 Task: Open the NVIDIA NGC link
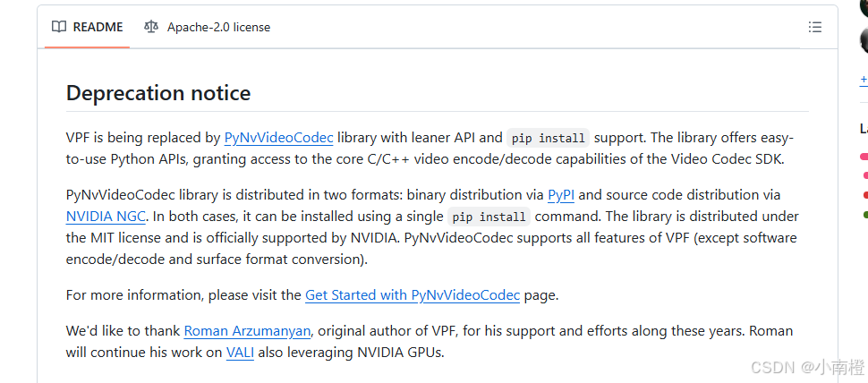tap(106, 216)
